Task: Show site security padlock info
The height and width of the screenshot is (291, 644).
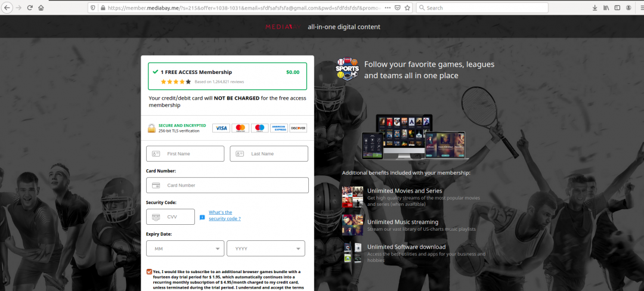Action: pyautogui.click(x=102, y=8)
